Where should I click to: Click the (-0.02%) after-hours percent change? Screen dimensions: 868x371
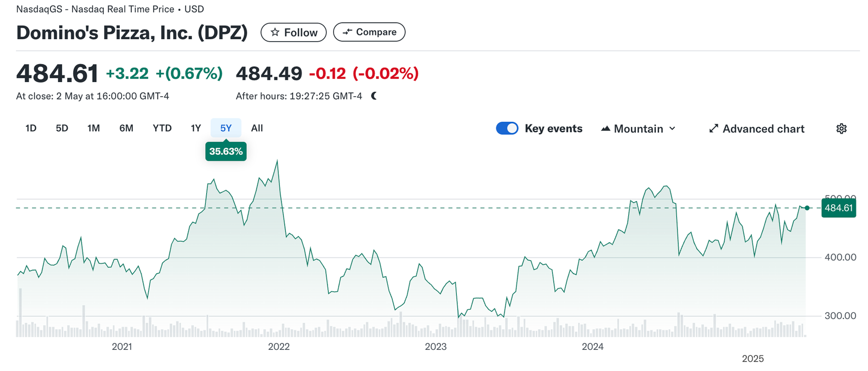tap(386, 73)
